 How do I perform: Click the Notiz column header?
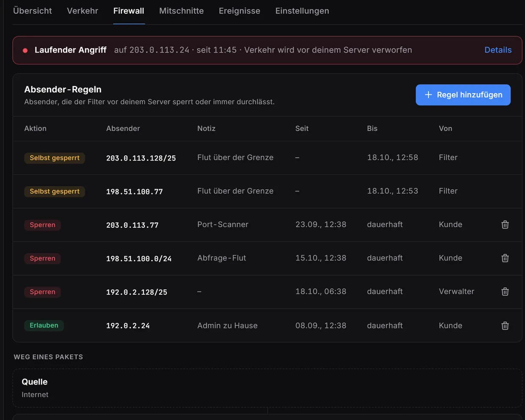pyautogui.click(x=206, y=128)
